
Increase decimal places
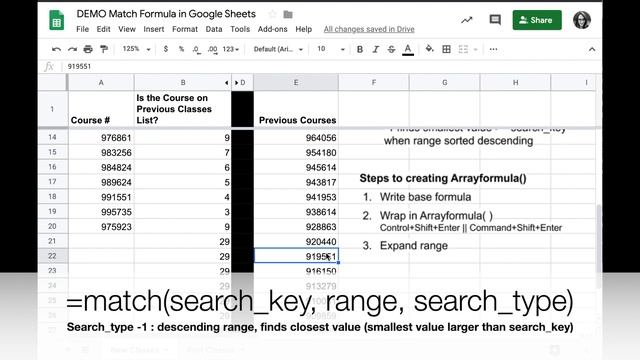(212, 49)
